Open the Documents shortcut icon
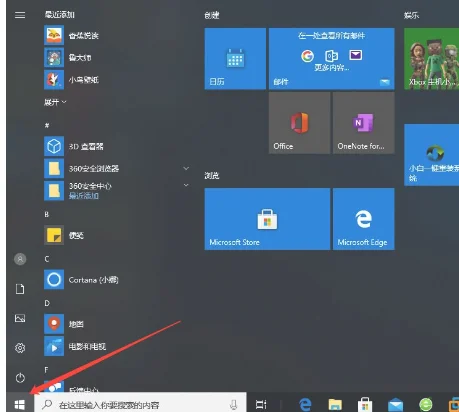 coord(20,289)
